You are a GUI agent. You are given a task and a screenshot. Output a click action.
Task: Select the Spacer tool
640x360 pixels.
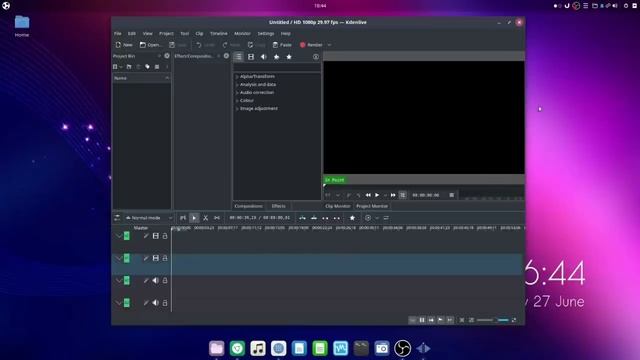coord(217,218)
